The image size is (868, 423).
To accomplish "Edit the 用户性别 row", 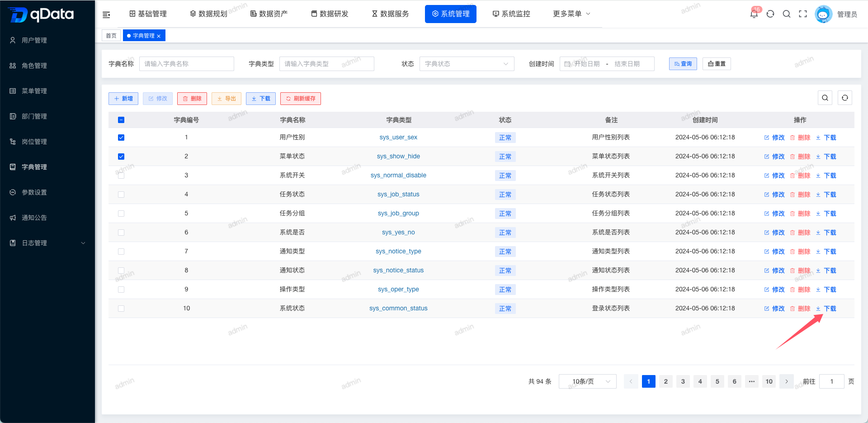I will click(x=774, y=138).
